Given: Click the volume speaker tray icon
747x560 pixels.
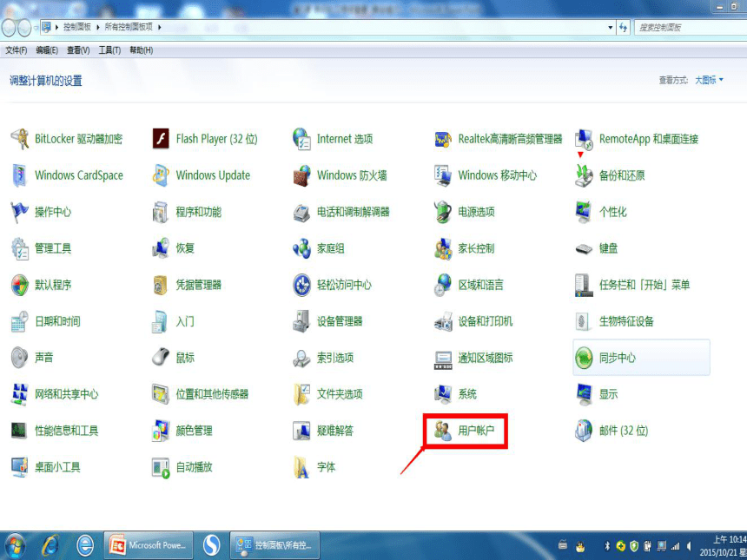Looking at the screenshot, I should 690,546.
